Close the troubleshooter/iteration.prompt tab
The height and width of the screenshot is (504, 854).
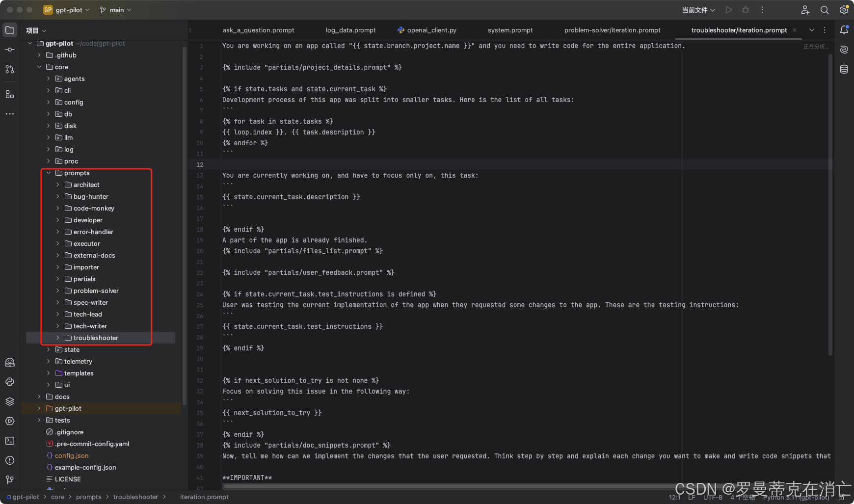coord(795,30)
